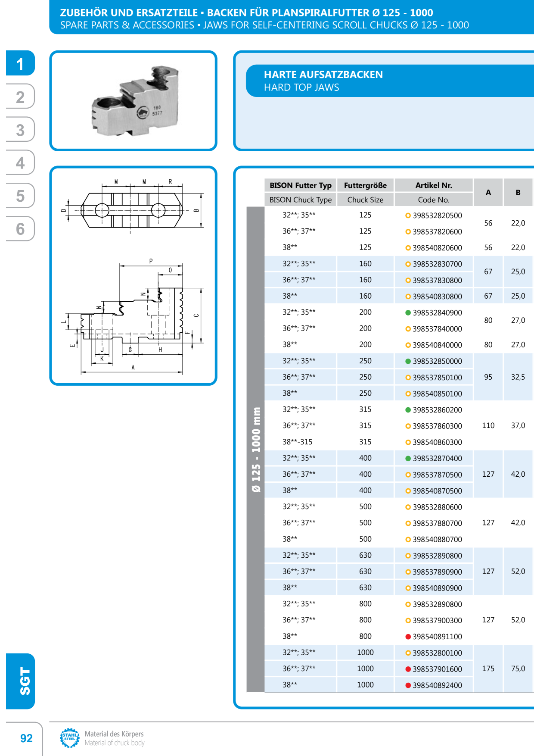Click the orange ring beside 398540840000
The width and height of the screenshot is (534, 756).
coord(408,345)
